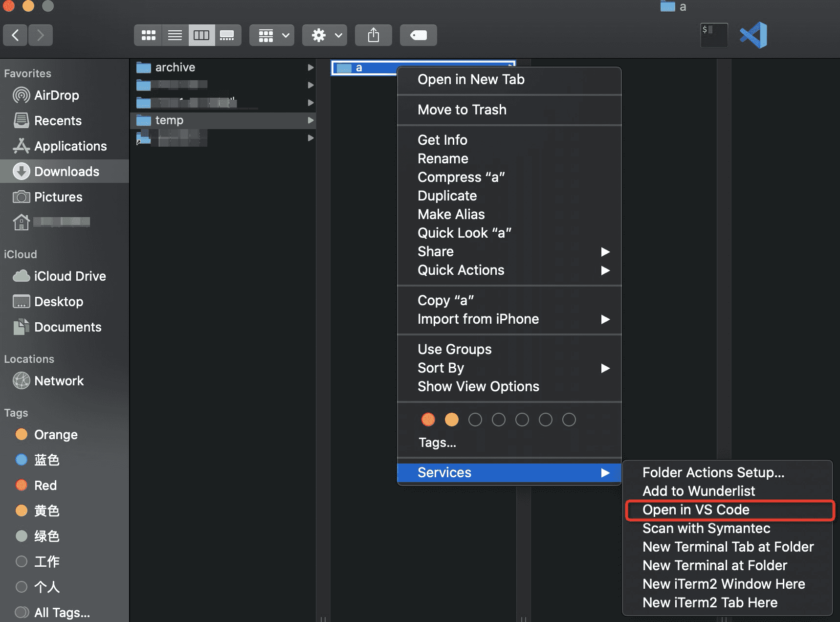Filter by the 蓝色 tag in sidebar

[x=65, y=460]
